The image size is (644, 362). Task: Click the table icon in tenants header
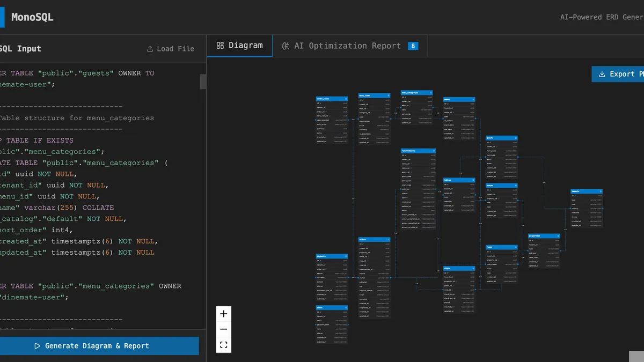coord(601,191)
